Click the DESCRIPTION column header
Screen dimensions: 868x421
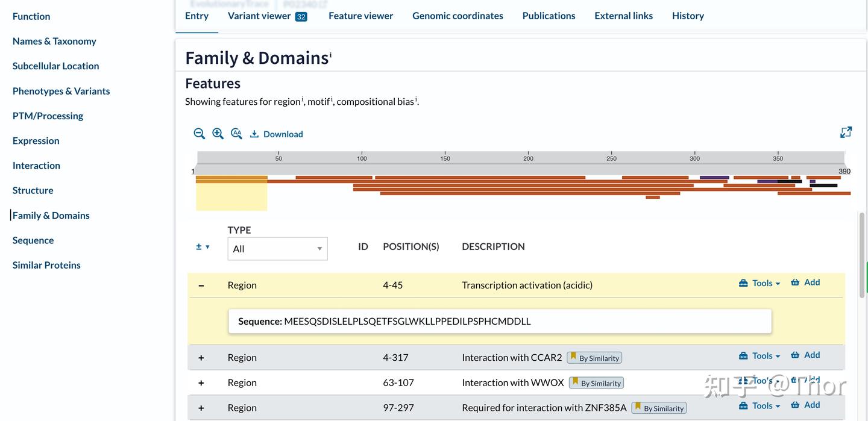click(x=493, y=246)
